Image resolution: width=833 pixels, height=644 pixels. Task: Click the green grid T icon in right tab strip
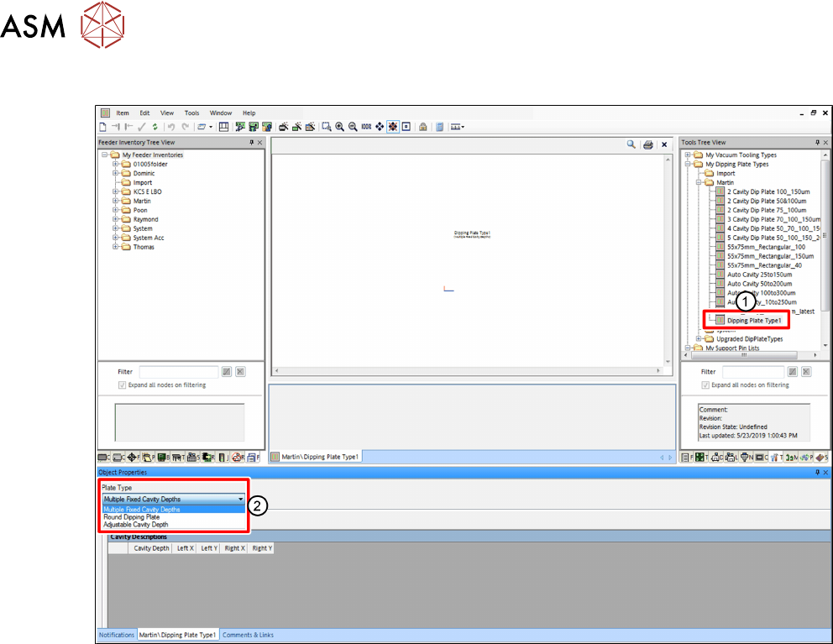tap(699, 457)
